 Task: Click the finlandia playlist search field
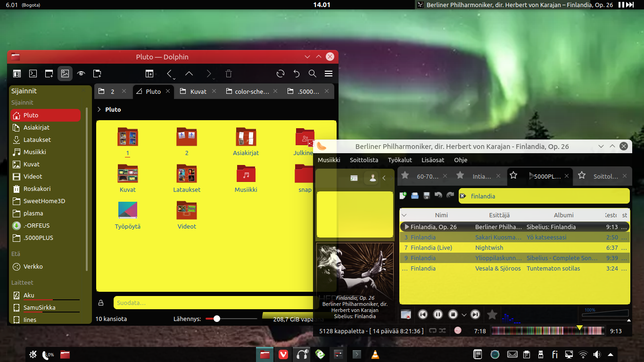coord(544,196)
